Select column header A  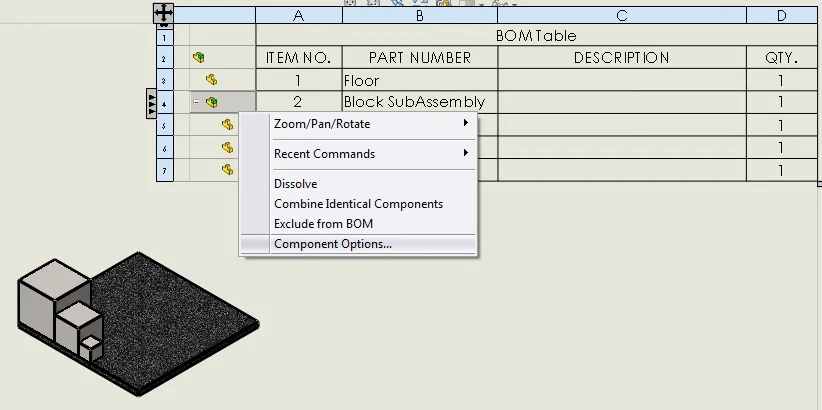299,15
